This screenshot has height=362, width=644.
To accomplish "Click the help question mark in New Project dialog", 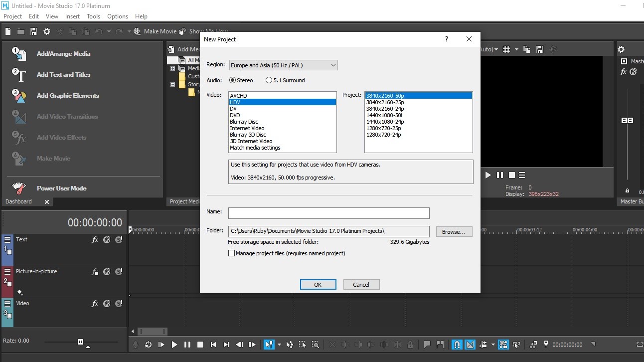I will pyautogui.click(x=447, y=39).
